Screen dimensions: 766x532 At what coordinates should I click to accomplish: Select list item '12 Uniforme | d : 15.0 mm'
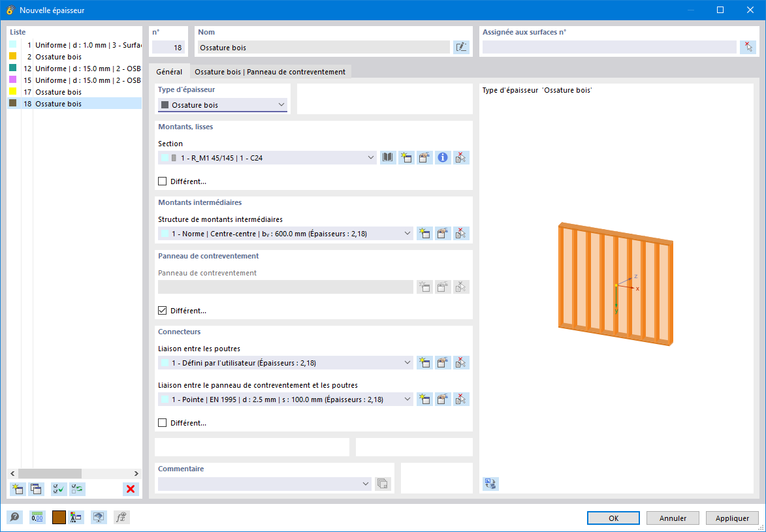point(74,69)
